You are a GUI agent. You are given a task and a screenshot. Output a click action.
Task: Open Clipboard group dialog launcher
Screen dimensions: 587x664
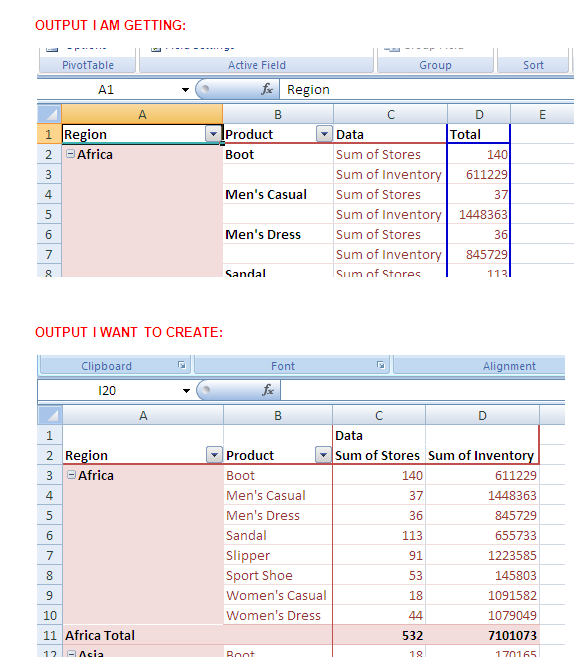(182, 365)
